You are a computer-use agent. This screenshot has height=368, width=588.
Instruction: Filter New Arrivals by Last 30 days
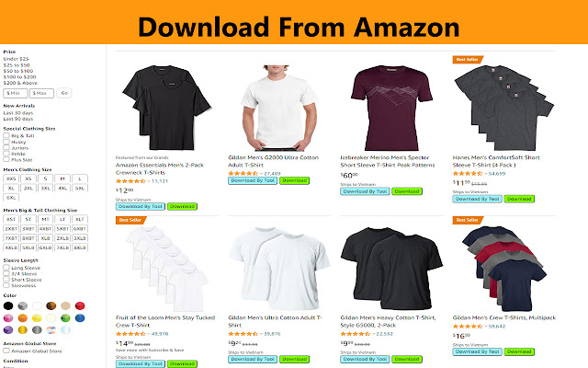click(x=18, y=112)
